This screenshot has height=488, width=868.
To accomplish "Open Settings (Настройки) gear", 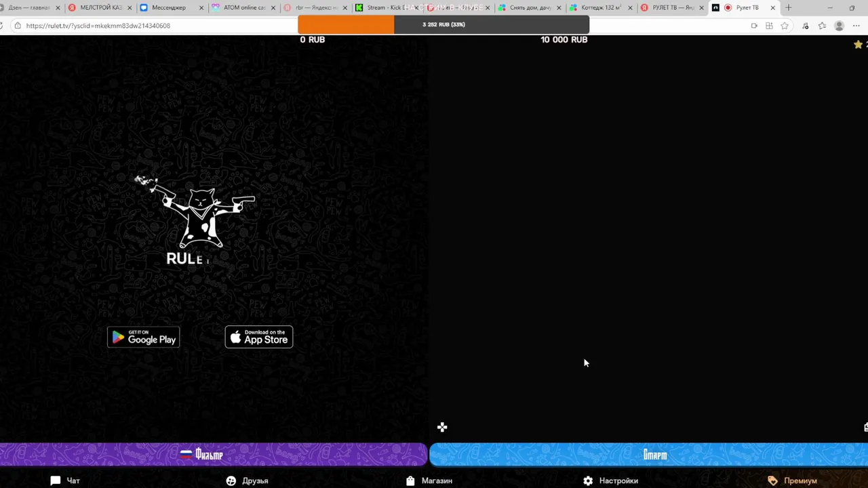I will (610, 481).
